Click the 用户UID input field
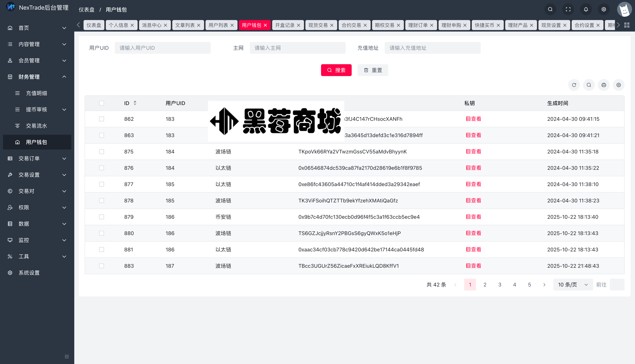The image size is (635, 364). tap(163, 48)
